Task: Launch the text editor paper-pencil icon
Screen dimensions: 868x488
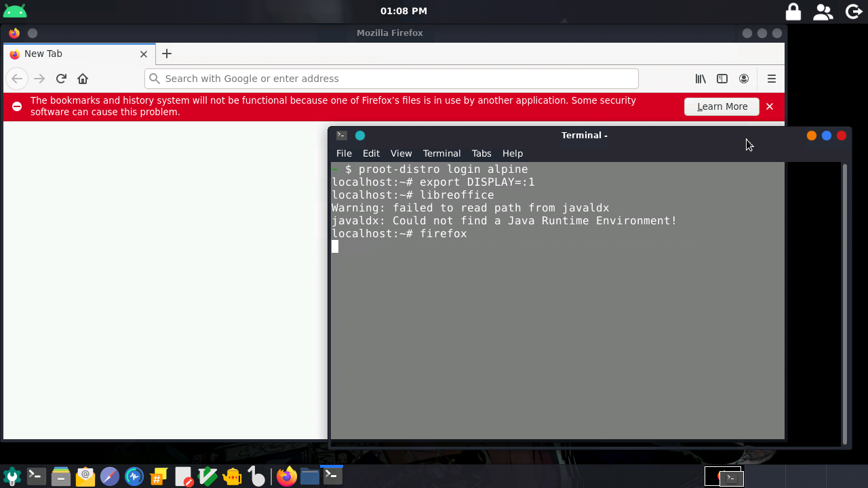Action: pyautogui.click(x=183, y=476)
